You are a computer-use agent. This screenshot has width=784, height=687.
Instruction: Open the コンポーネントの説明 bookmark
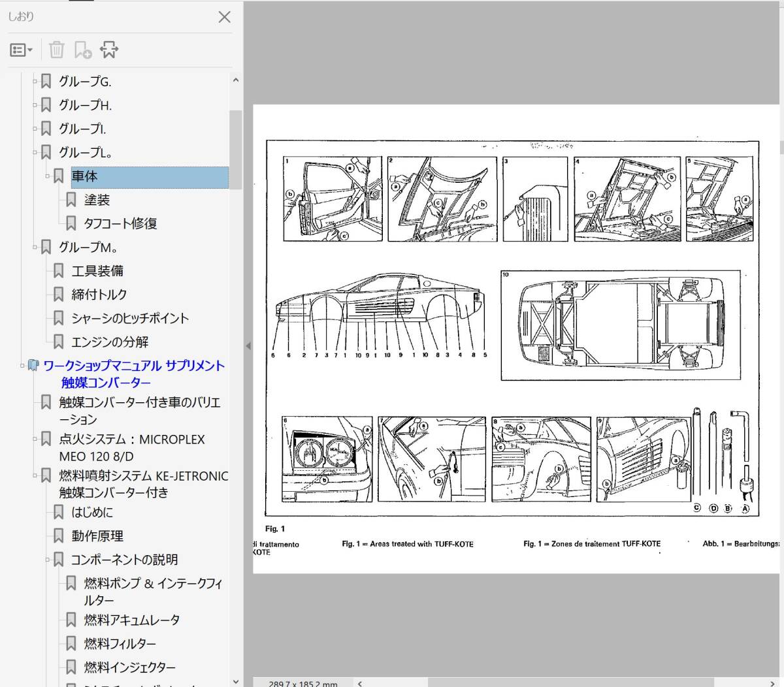(x=124, y=560)
